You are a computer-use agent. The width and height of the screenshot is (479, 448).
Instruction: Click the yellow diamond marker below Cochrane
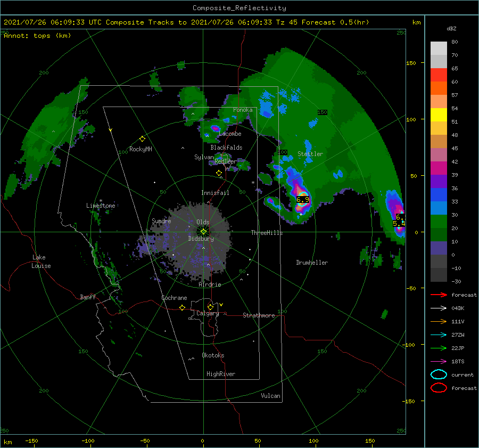click(x=182, y=307)
